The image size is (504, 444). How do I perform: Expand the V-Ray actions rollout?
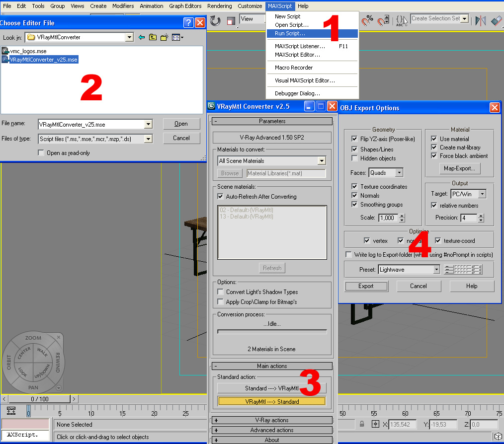pos(272,420)
